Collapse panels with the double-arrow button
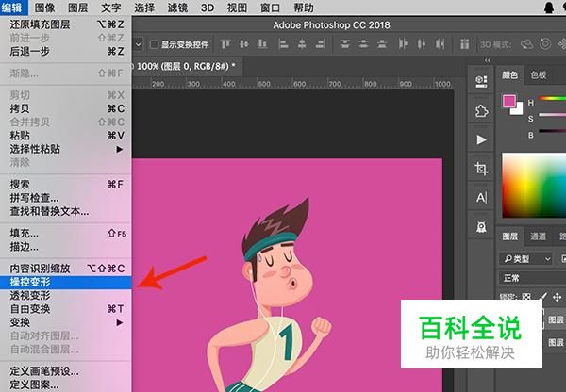Screen dimensions: 566x392 tap(488, 60)
